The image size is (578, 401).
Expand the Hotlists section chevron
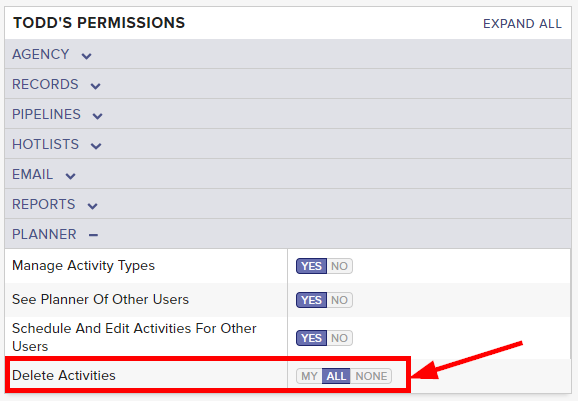pos(96,146)
